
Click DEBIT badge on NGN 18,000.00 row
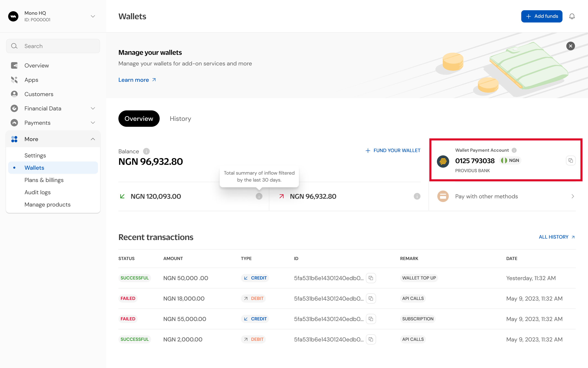coord(253,298)
